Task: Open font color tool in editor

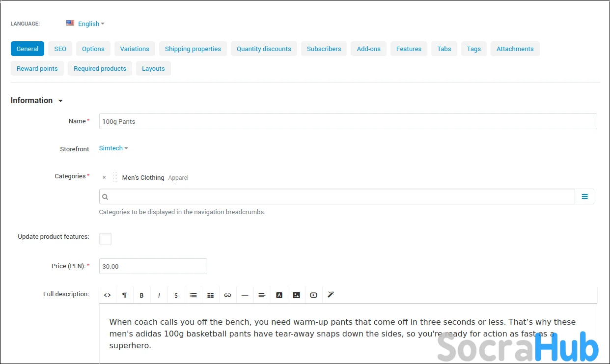Action: point(279,295)
